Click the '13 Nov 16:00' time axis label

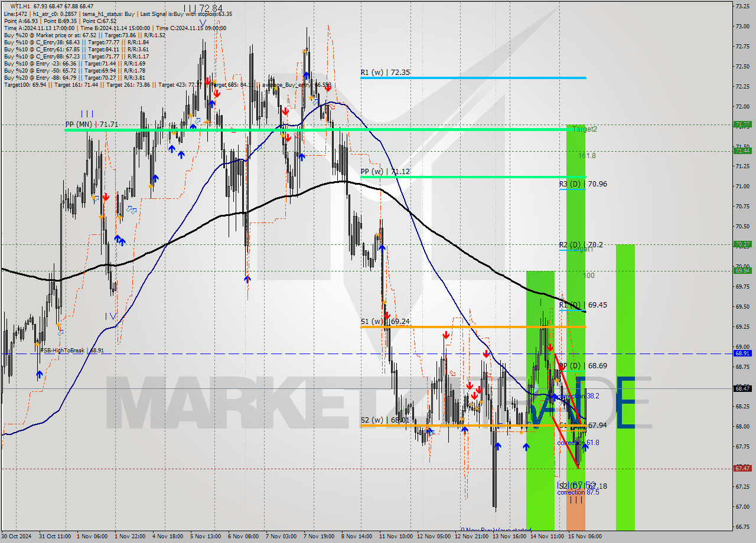pyautogui.click(x=509, y=537)
